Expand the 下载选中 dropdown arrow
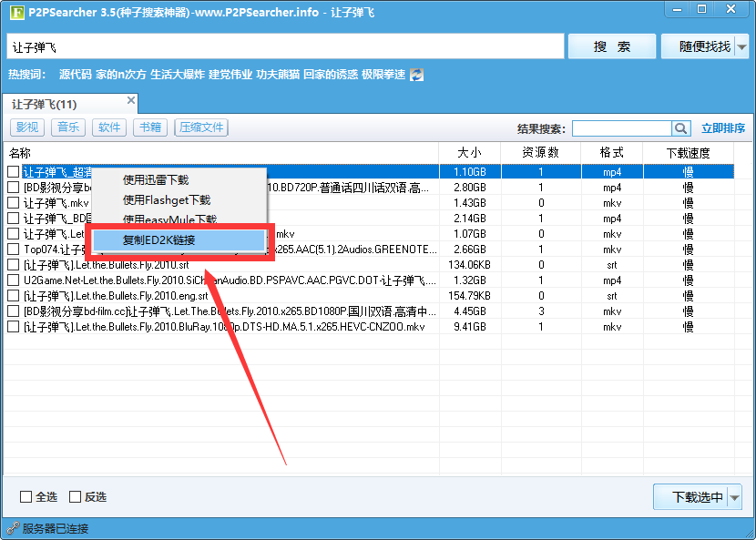Viewport: 756px width, 540px height. click(x=734, y=497)
